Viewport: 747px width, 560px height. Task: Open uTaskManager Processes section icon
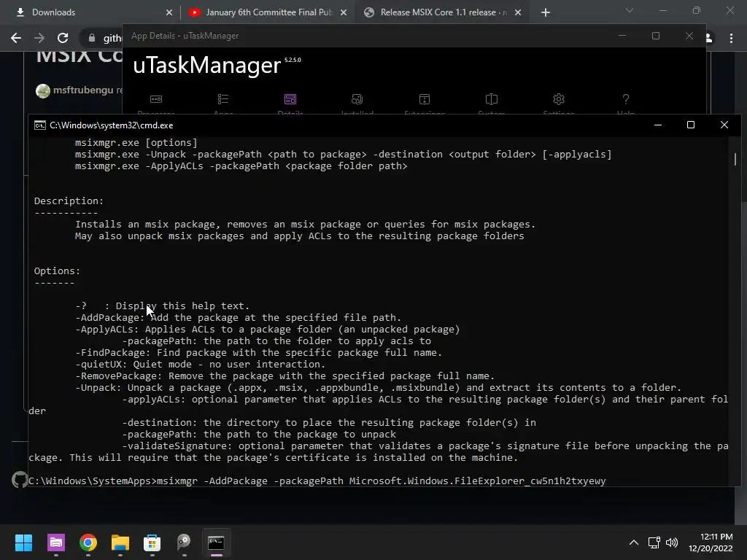pos(156,99)
